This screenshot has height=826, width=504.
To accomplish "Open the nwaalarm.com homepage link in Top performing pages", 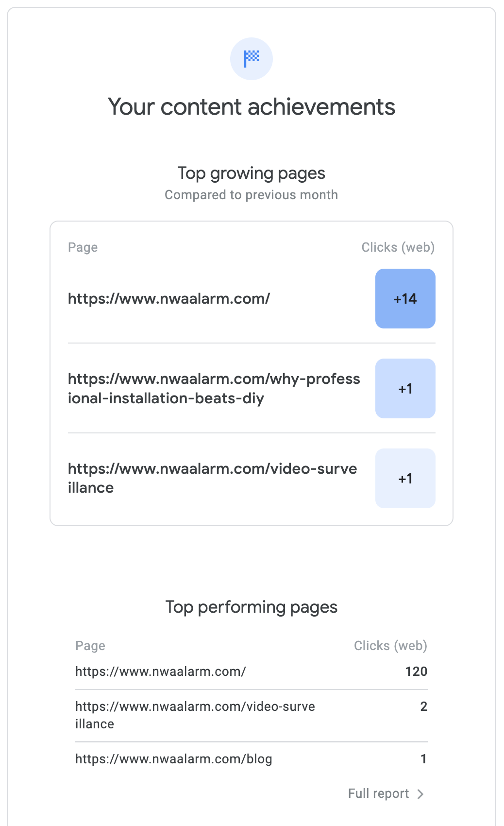I will pyautogui.click(x=161, y=671).
